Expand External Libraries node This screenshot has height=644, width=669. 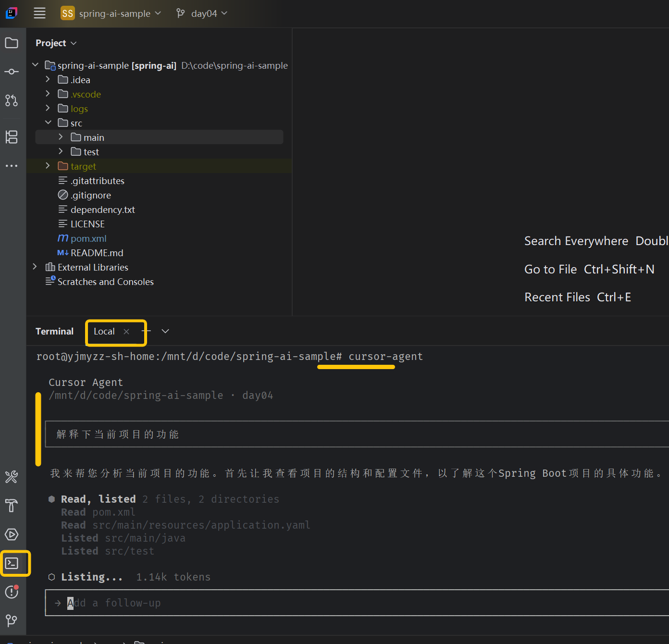[x=35, y=266]
